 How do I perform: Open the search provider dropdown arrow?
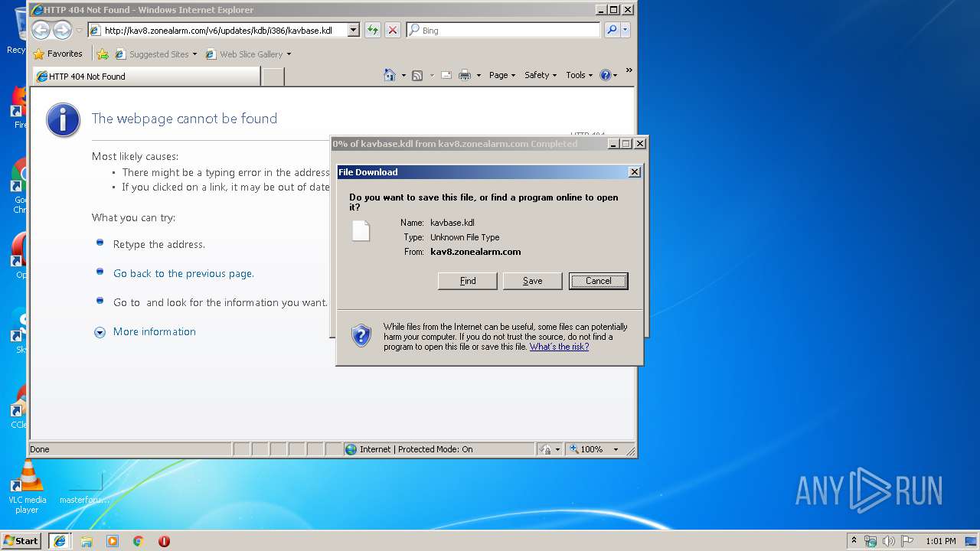tap(625, 30)
